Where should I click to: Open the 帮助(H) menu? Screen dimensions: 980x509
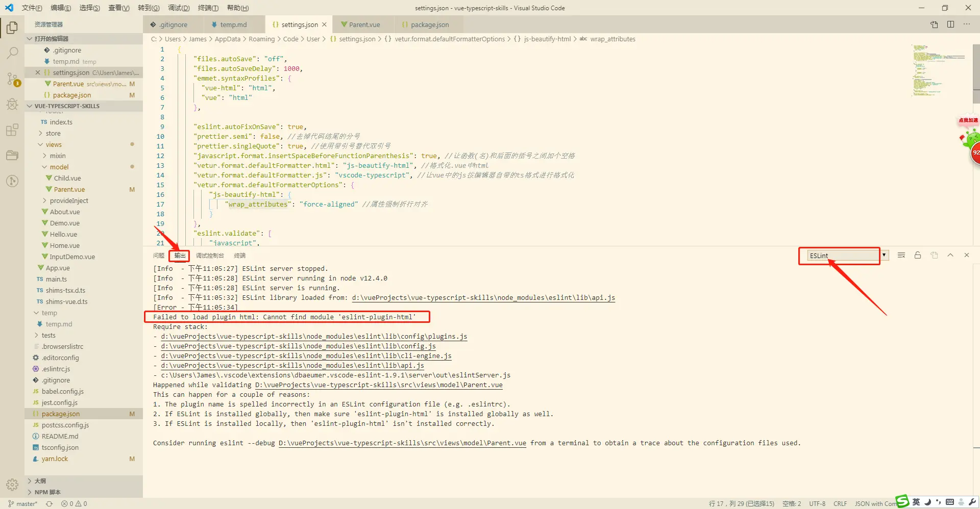[238, 8]
